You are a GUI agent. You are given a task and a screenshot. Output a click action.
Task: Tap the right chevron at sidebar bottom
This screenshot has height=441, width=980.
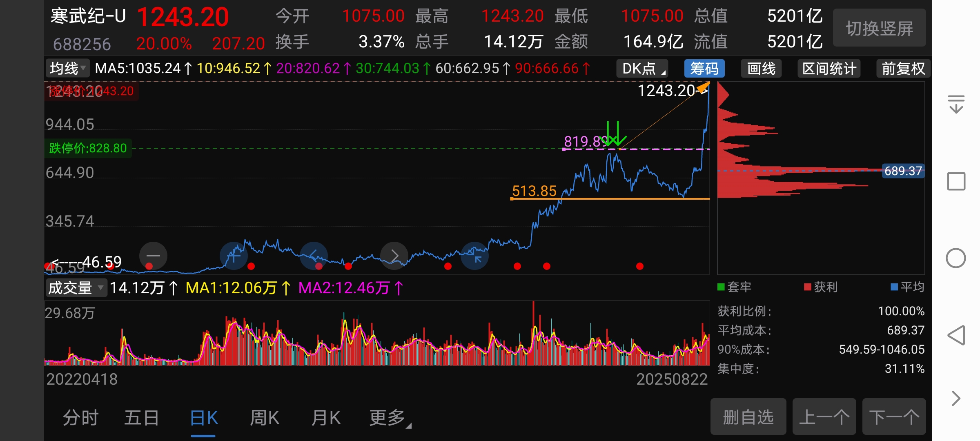click(956, 398)
